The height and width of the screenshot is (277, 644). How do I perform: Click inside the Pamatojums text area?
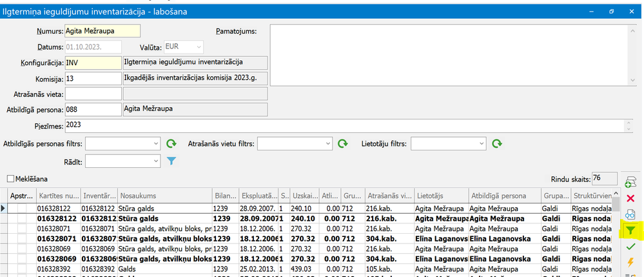pos(449,55)
